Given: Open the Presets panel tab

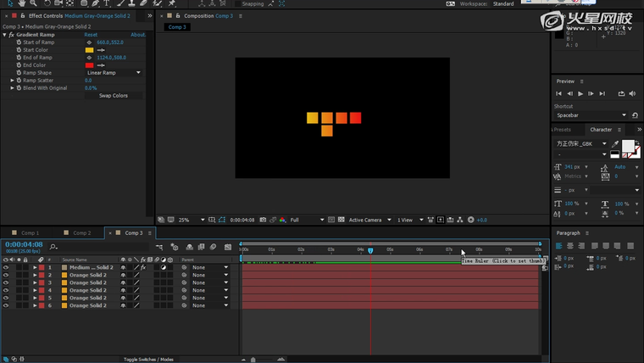Looking at the screenshot, I should tap(563, 130).
